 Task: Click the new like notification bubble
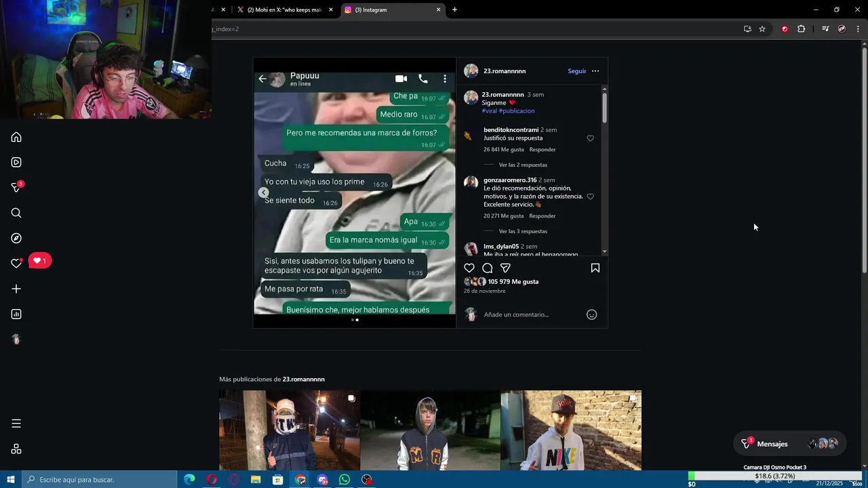tap(40, 260)
